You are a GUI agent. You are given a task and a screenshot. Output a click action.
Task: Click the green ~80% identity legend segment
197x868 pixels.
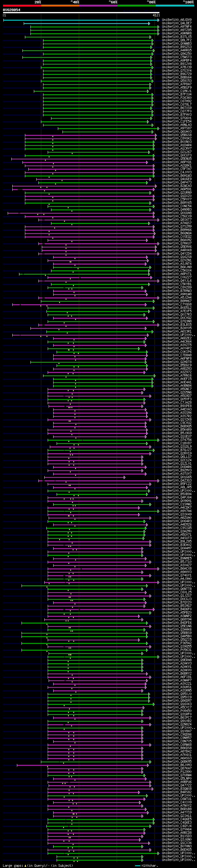(137, 6)
